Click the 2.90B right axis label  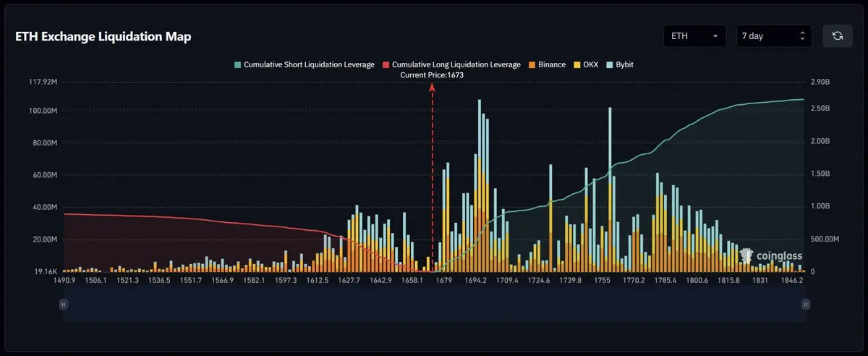point(820,82)
